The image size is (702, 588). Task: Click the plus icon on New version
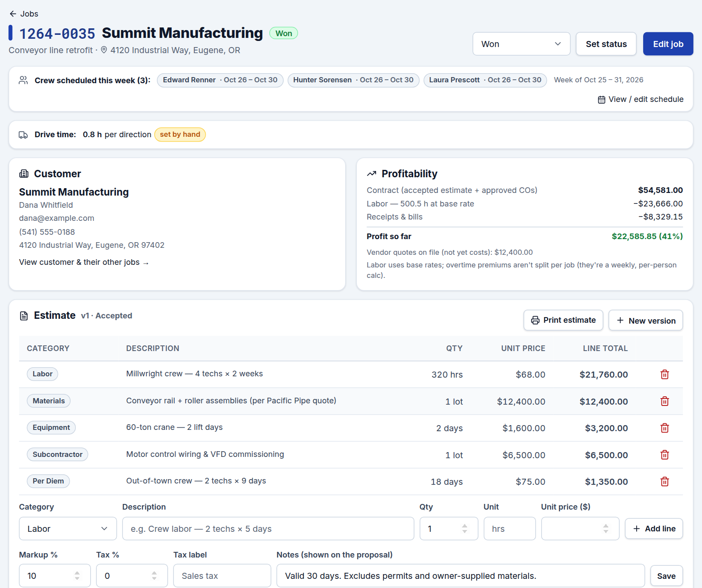(x=620, y=321)
